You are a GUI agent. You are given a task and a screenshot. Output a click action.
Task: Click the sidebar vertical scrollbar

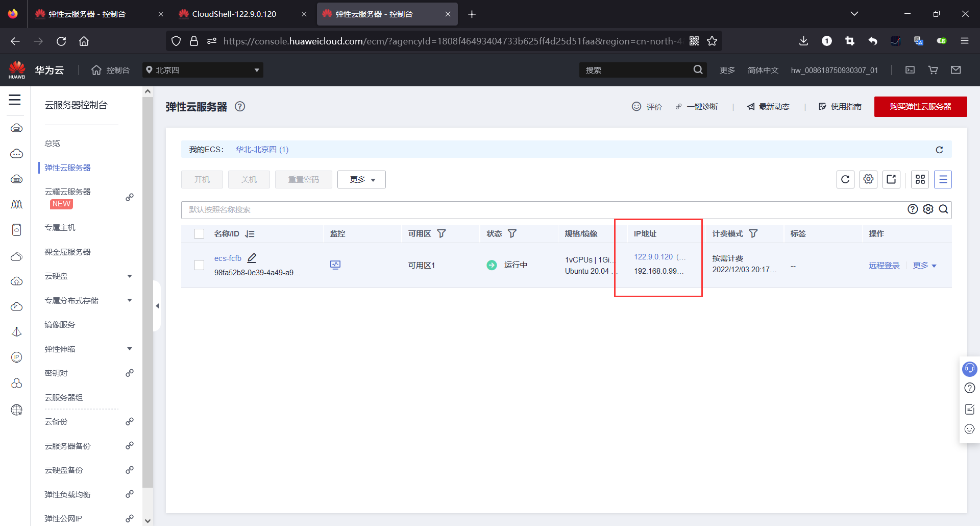pyautogui.click(x=148, y=291)
